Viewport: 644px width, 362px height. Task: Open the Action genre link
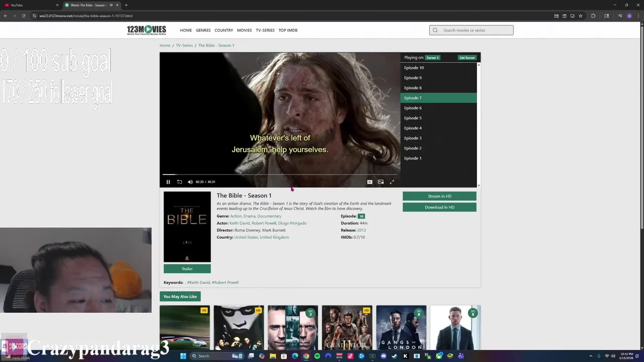tap(235, 216)
